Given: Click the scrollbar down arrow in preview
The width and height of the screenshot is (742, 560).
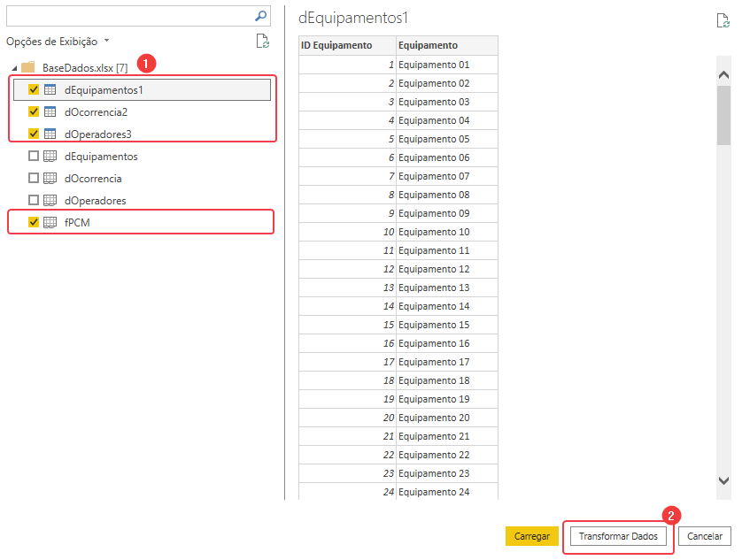Looking at the screenshot, I should click(723, 480).
